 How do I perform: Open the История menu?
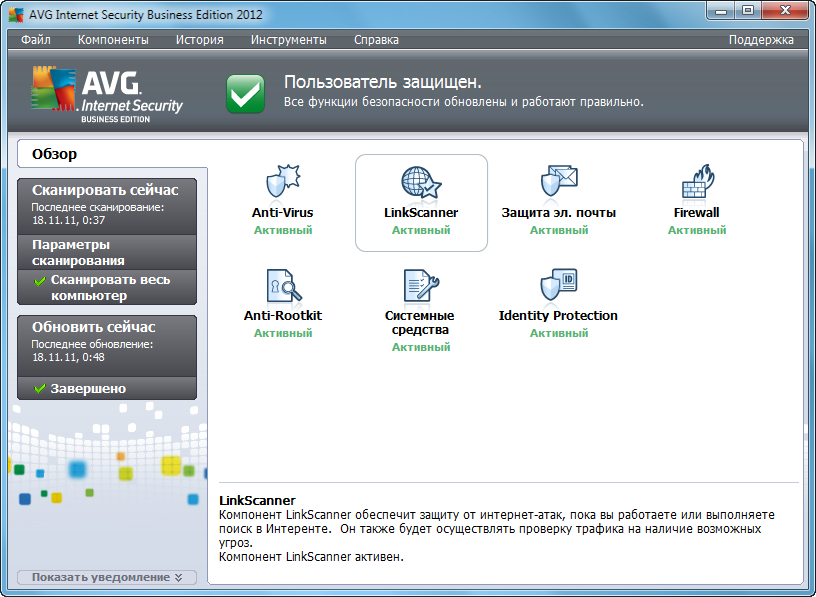click(x=199, y=40)
